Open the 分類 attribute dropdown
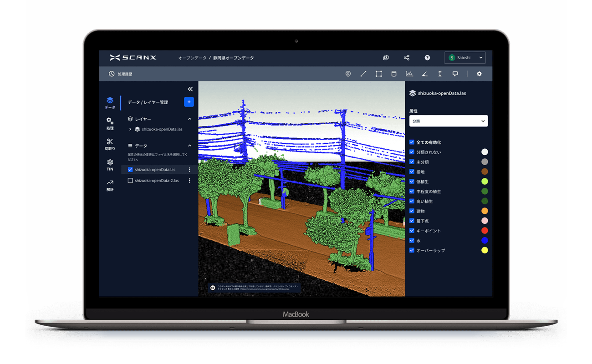This screenshot has width=592, height=364. point(449,121)
